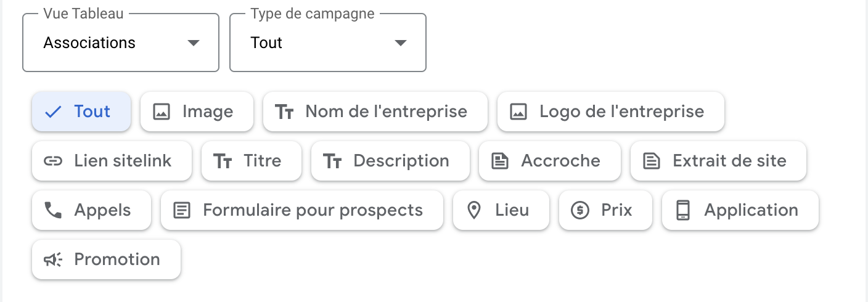The height and width of the screenshot is (302, 868).
Task: Toggle the selected Tout filter chip
Action: pyautogui.click(x=81, y=112)
